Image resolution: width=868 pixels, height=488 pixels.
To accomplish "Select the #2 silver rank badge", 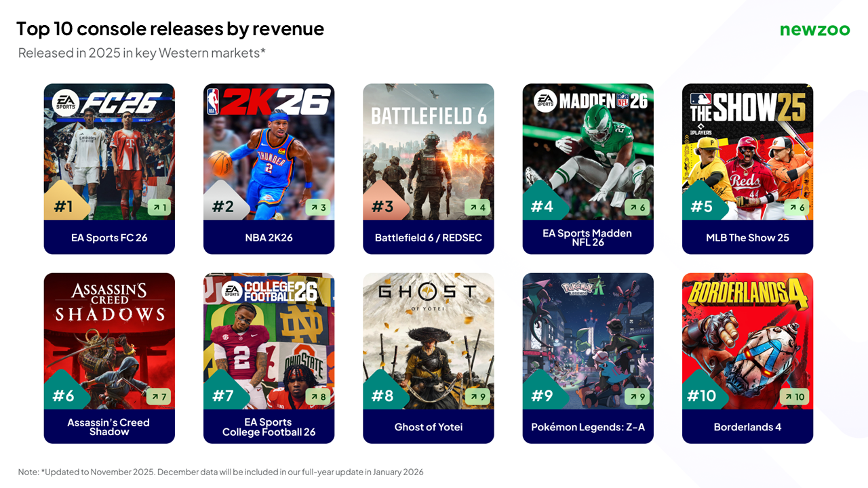I will pos(223,203).
